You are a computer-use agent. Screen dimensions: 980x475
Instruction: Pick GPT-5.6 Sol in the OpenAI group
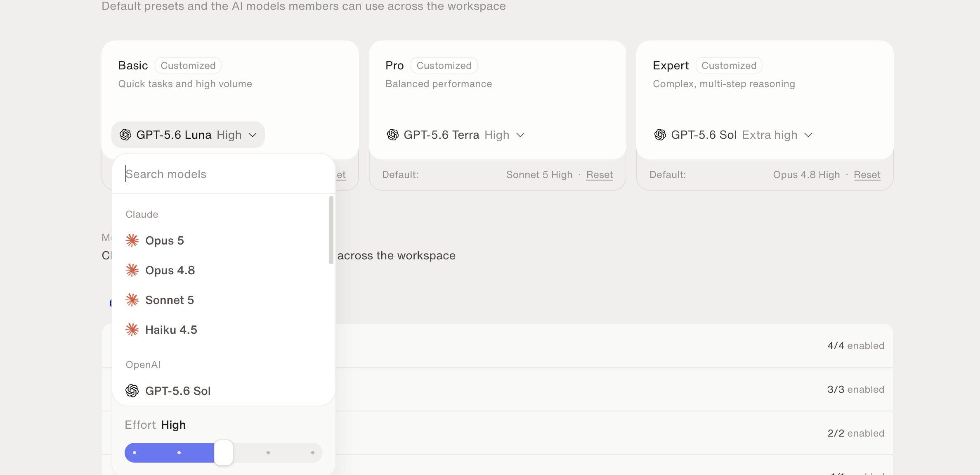coord(223,391)
